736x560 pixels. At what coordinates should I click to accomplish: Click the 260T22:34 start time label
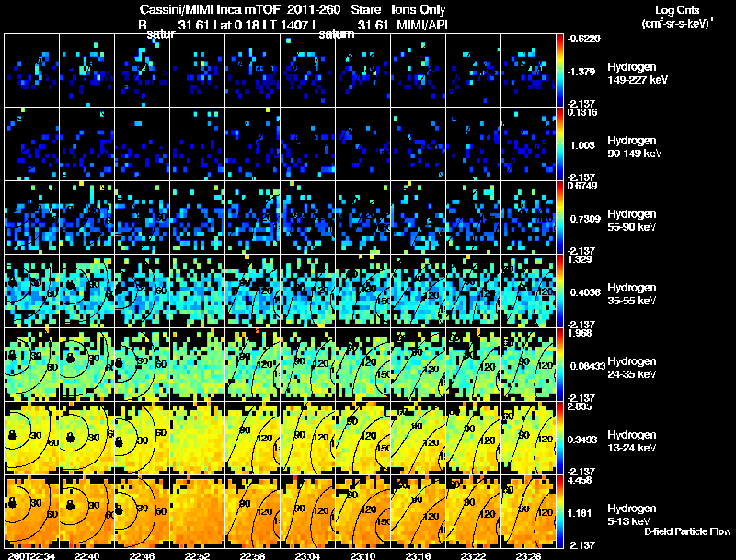pyautogui.click(x=29, y=555)
